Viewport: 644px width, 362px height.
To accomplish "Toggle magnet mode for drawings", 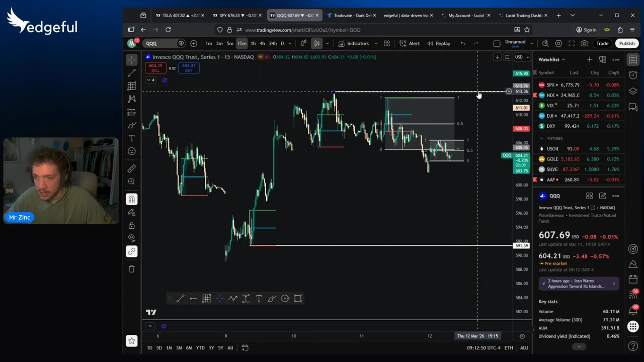I will 132,199.
